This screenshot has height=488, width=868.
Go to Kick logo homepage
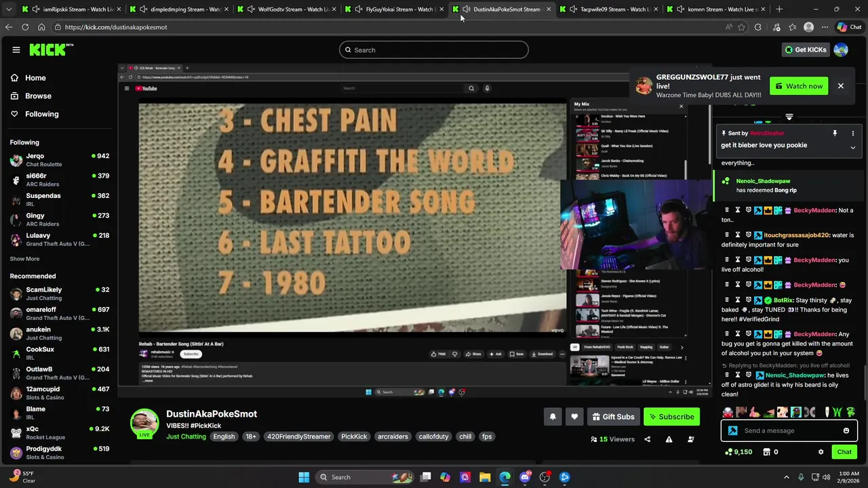(51, 49)
